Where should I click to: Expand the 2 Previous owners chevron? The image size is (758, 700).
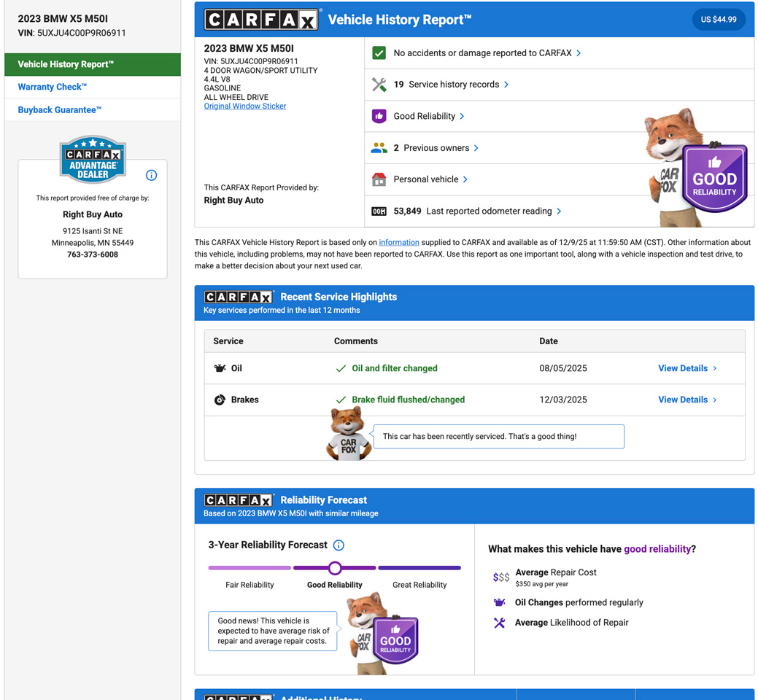coord(476,148)
